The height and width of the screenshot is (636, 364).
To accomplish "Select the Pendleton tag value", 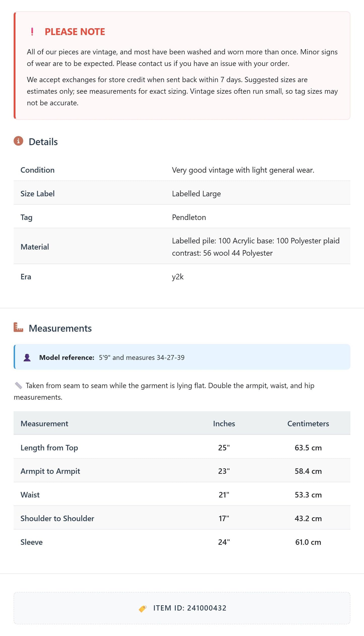I will coord(189,217).
